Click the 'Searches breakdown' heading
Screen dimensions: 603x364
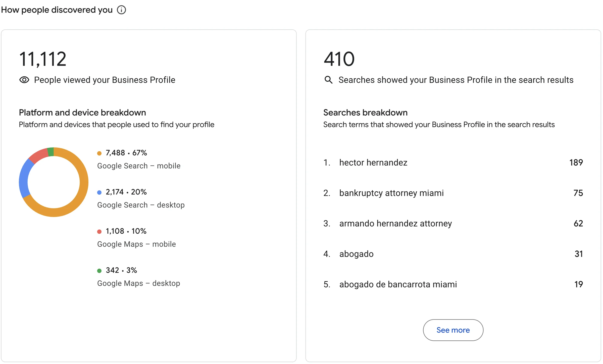pos(365,113)
